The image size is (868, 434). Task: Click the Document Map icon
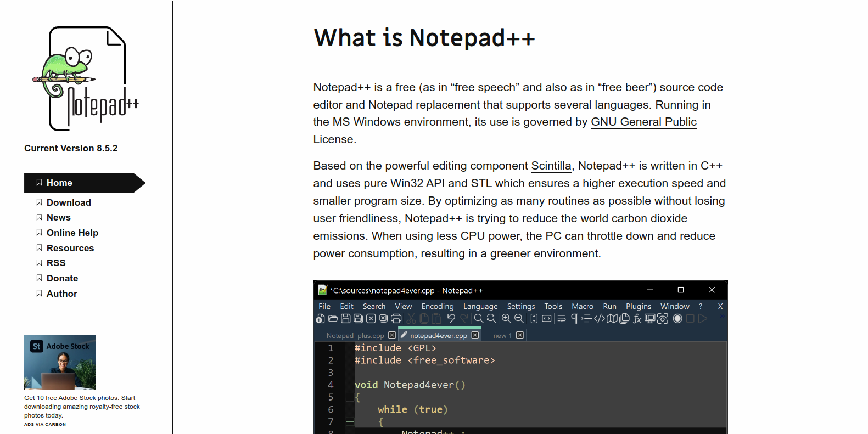click(612, 318)
